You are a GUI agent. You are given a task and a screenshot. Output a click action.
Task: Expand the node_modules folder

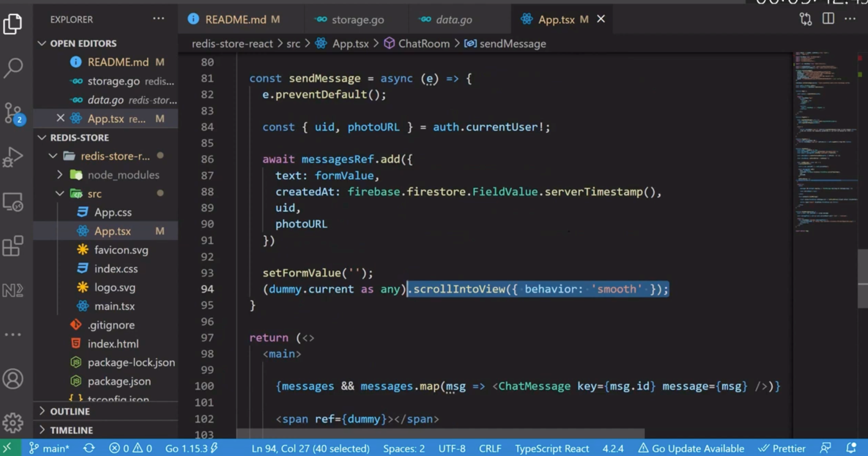click(123, 175)
